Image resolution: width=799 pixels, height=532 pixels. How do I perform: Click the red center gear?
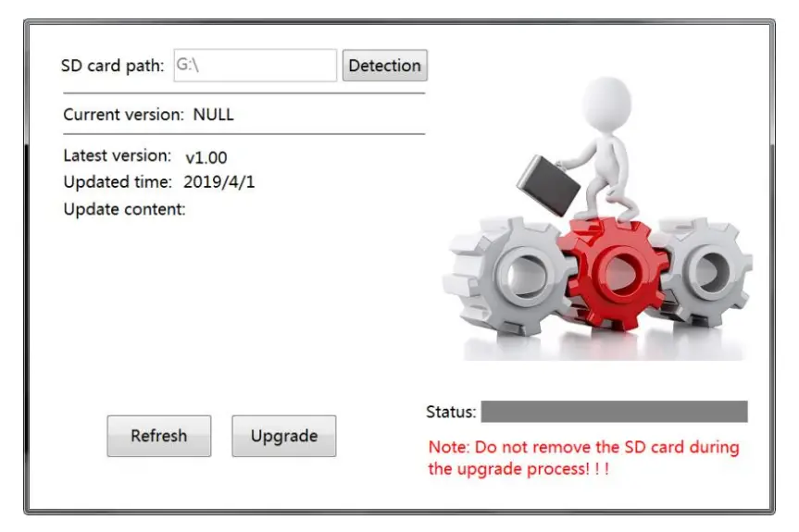[616, 272]
